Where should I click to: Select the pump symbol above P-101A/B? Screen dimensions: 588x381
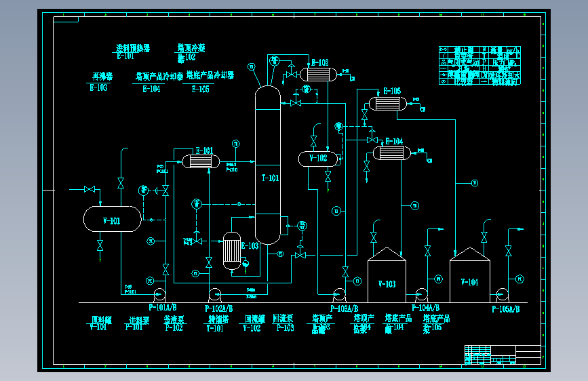(159, 295)
